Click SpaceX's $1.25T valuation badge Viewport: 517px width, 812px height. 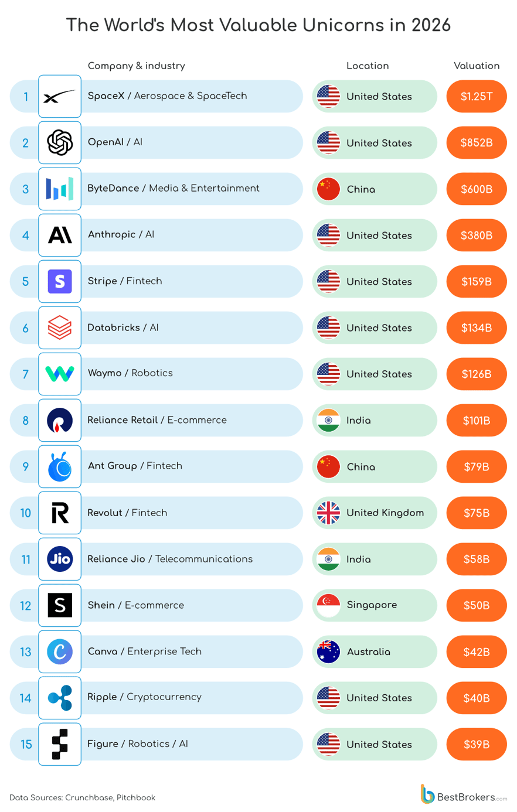click(476, 97)
